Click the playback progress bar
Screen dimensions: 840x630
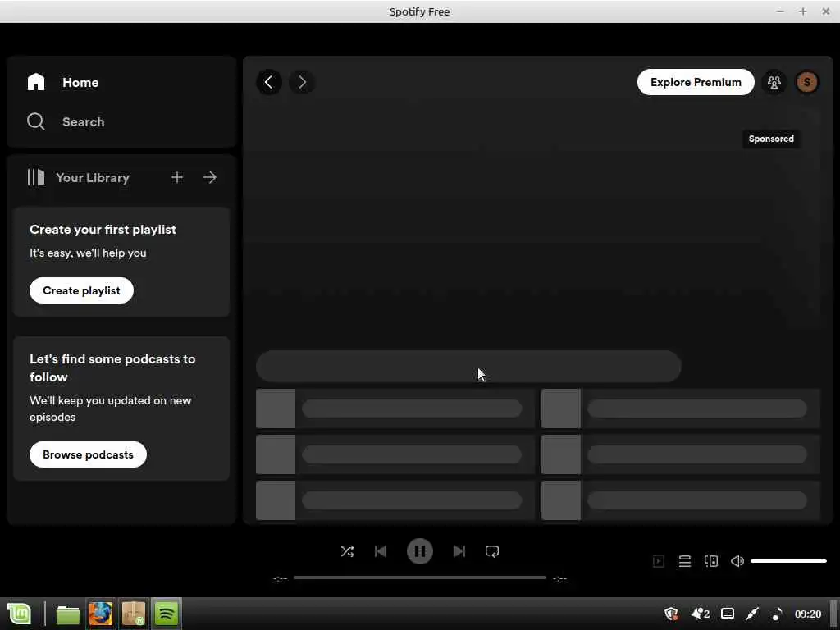click(420, 577)
